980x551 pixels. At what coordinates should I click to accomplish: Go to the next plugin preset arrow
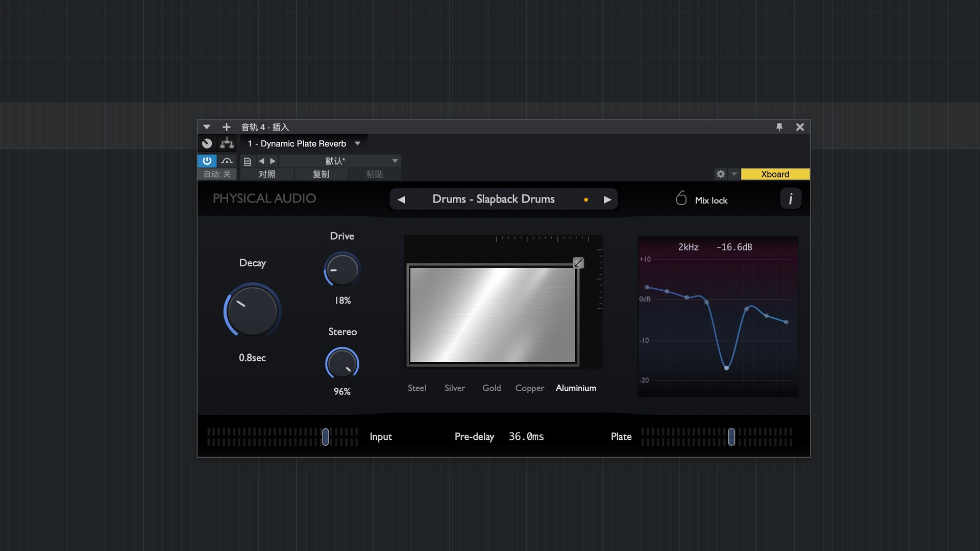607,199
